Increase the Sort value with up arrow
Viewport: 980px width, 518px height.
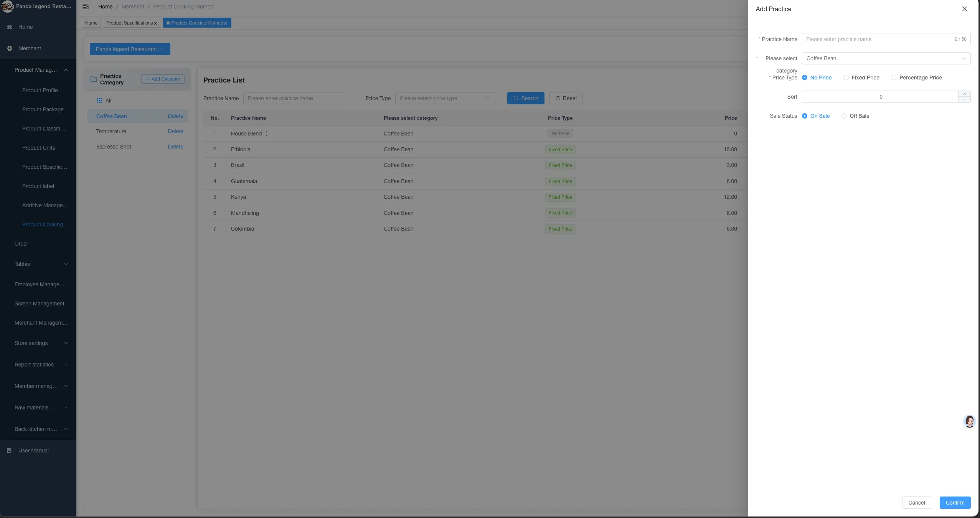pos(964,94)
